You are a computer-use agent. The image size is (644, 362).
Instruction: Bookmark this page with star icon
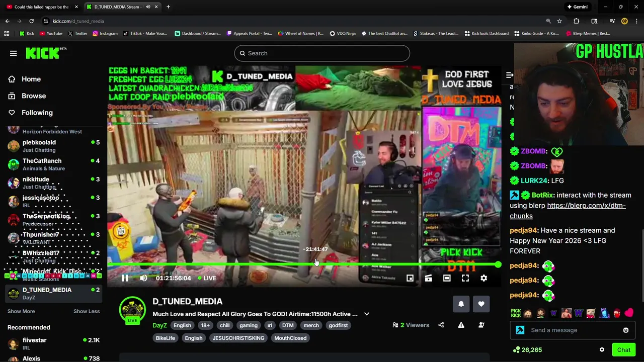pyautogui.click(x=559, y=21)
